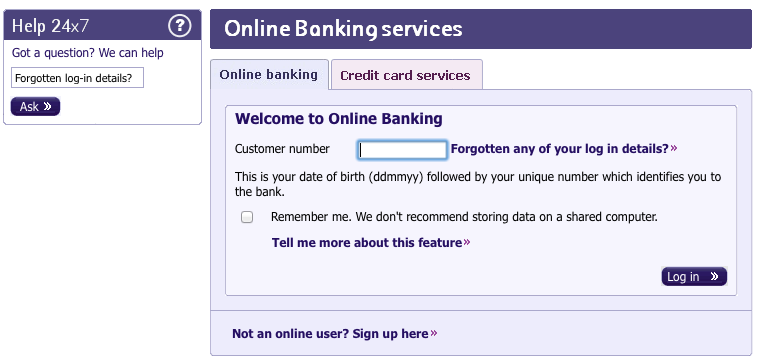
Task: Click the help question box with forgotten details text
Action: (78, 78)
